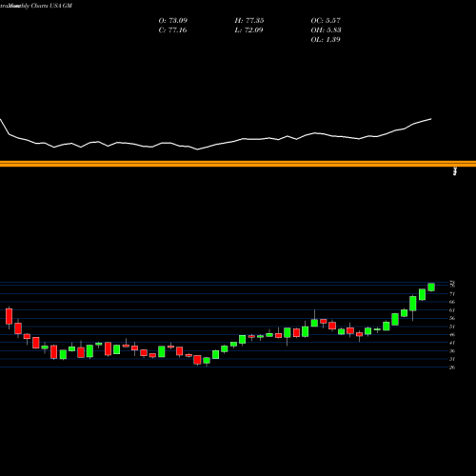Image resolution: width=476 pixels, height=476 pixels.
Task: Click the 'H: 77.35' high price value
Action: (x=249, y=21)
